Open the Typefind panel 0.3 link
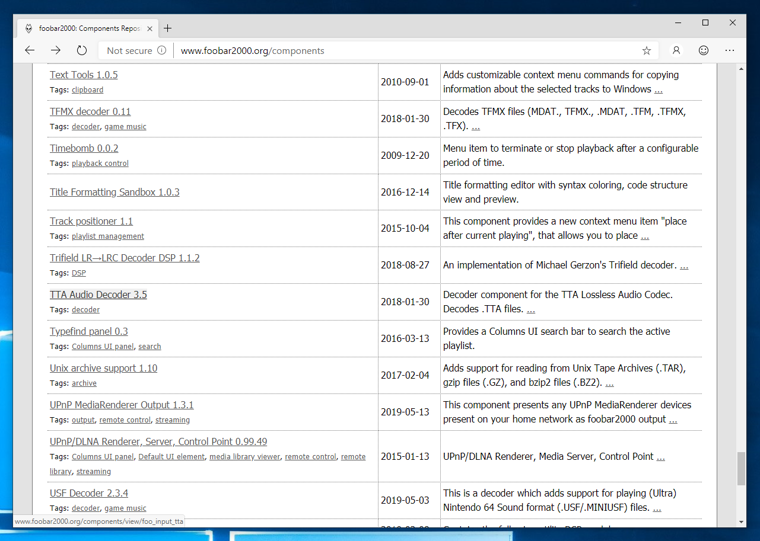This screenshot has height=541, width=760. (x=89, y=332)
